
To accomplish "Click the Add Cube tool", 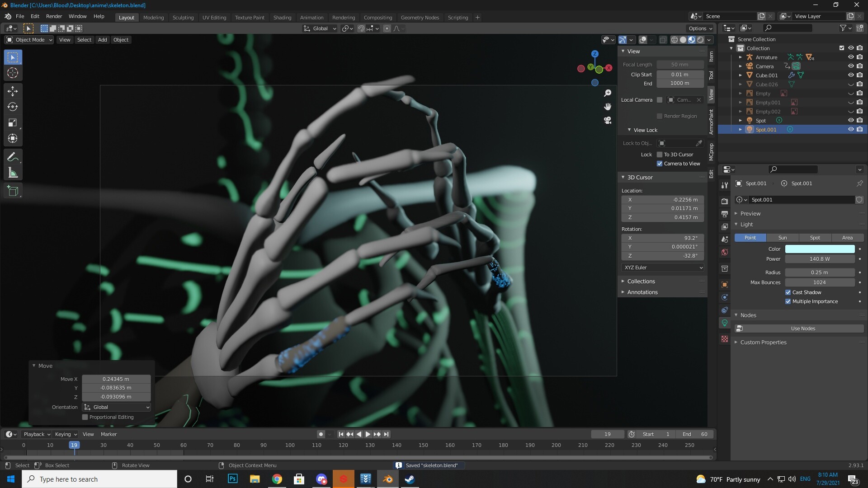I will pyautogui.click(x=13, y=191).
